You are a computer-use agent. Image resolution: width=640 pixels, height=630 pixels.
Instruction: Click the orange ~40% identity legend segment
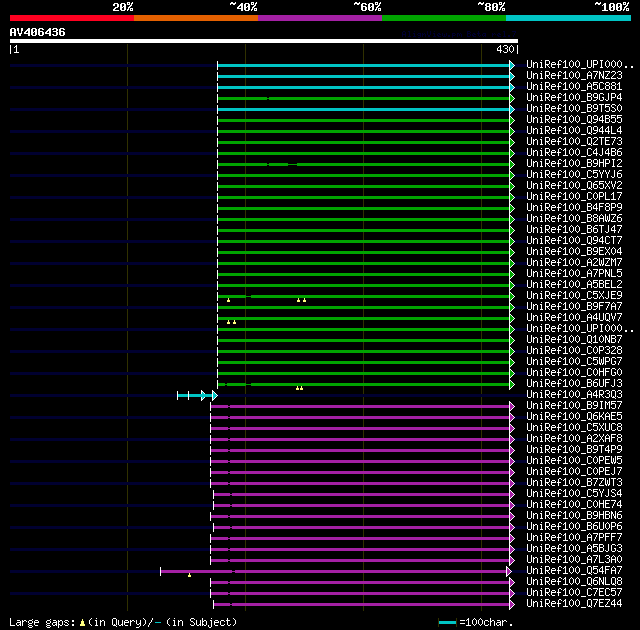click(x=196, y=18)
